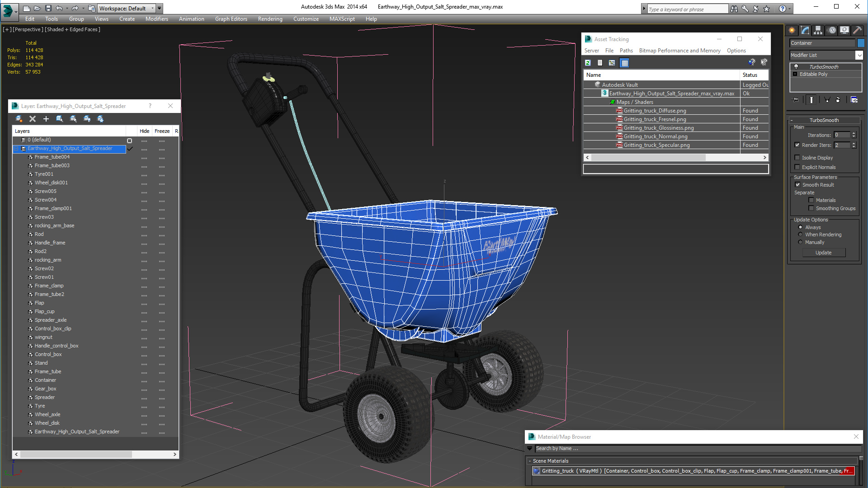Image resolution: width=868 pixels, height=488 pixels.
Task: Select When Rendering radio button
Action: point(800,234)
